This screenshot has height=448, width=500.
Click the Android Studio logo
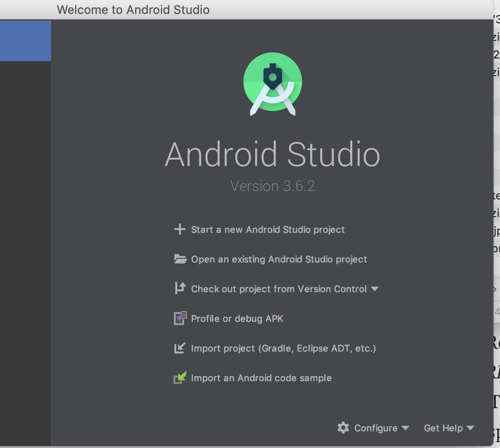pos(273,84)
